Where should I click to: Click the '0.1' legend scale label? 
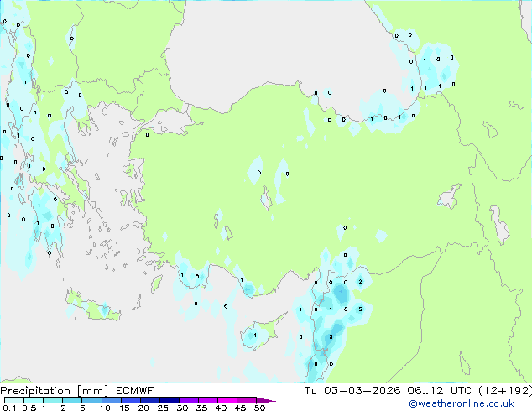[x=9, y=408]
